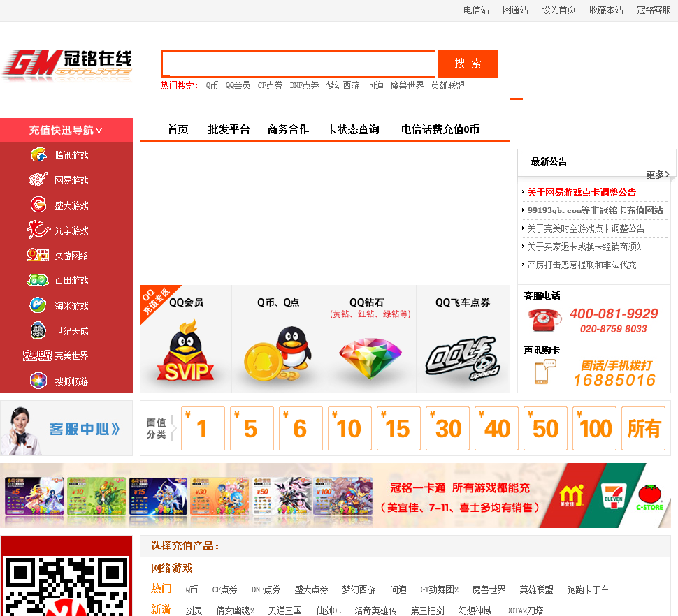The width and height of the screenshot is (678, 616).
Task: Click the Shanda Games logo icon
Action: coord(38,205)
